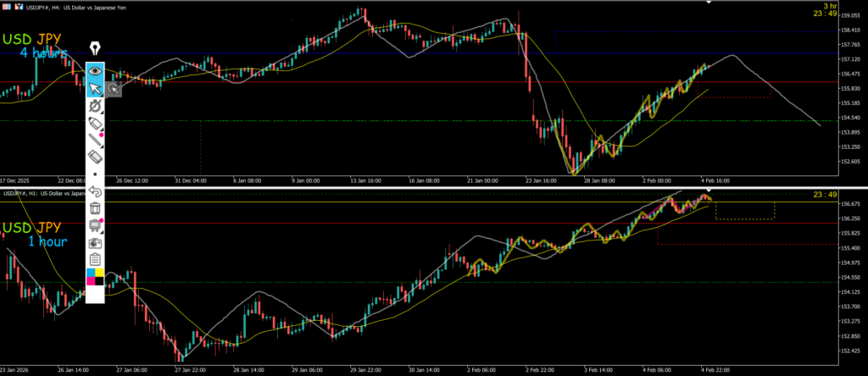The width and height of the screenshot is (868, 376).
Task: Select the eraser tool
Action: click(x=95, y=157)
